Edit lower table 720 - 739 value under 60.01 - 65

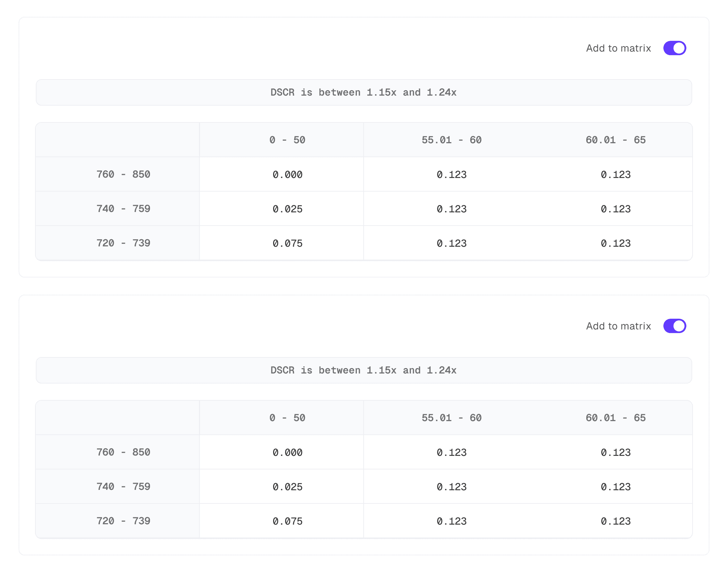pos(610,521)
